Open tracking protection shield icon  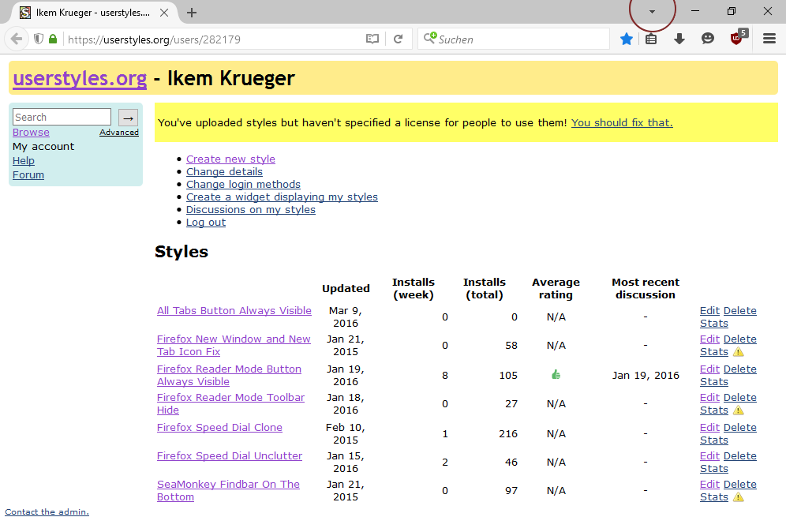(39, 39)
